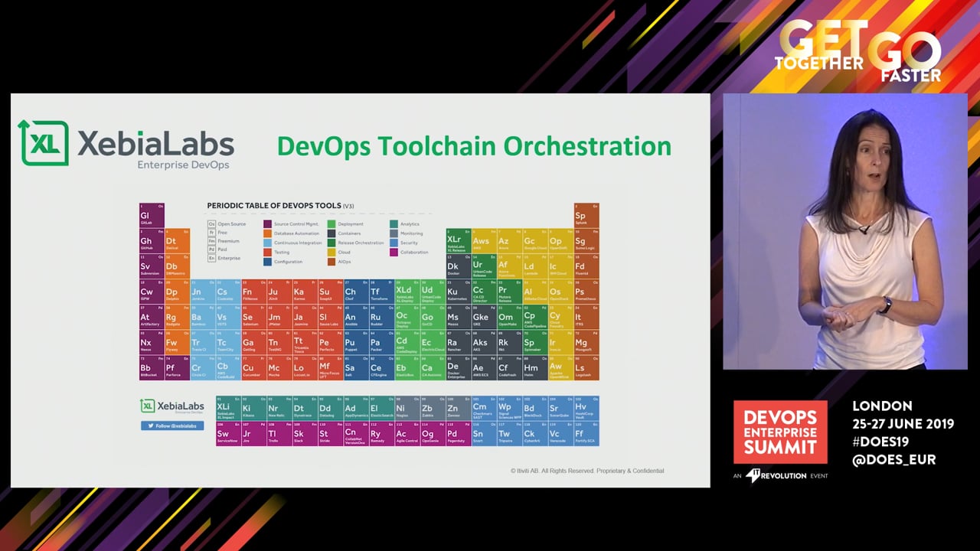Select the Aws cloud cell

[x=485, y=240]
